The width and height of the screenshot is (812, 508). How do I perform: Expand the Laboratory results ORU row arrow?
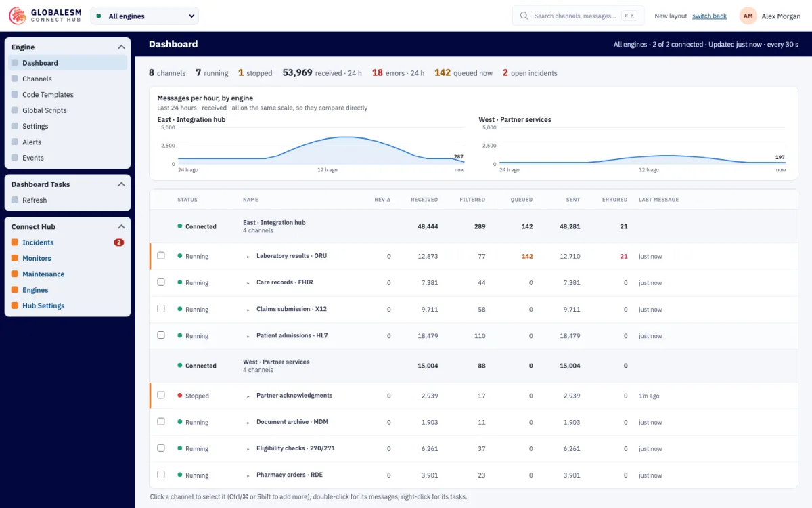tap(248, 257)
